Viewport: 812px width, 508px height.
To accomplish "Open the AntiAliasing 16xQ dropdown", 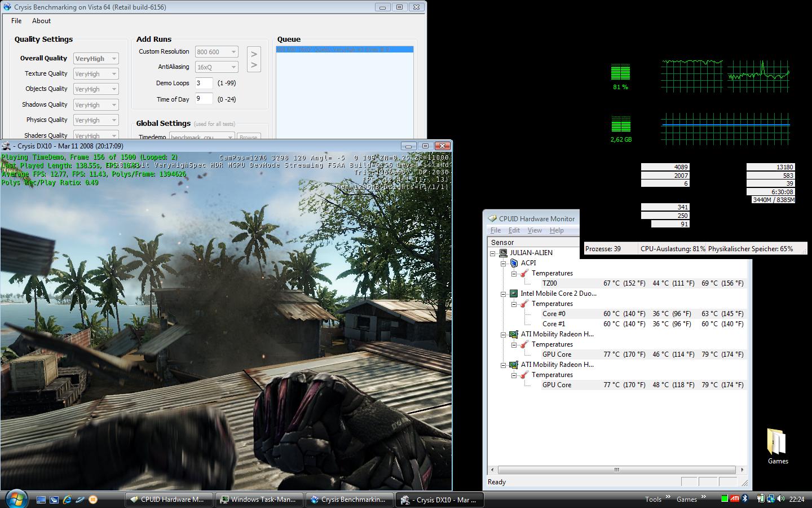I will tap(217, 67).
